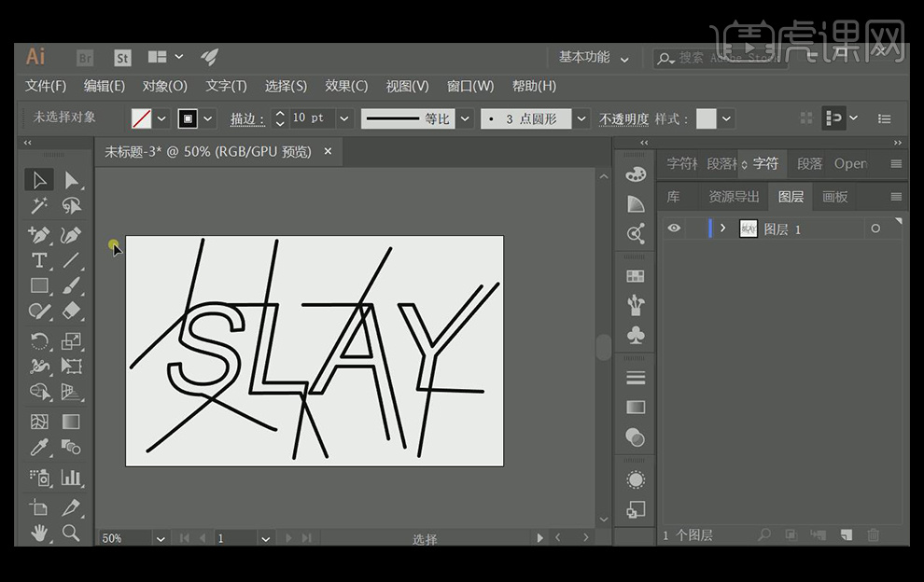Image resolution: width=924 pixels, height=582 pixels.
Task: Switch to the 画板 tab
Action: tap(834, 197)
